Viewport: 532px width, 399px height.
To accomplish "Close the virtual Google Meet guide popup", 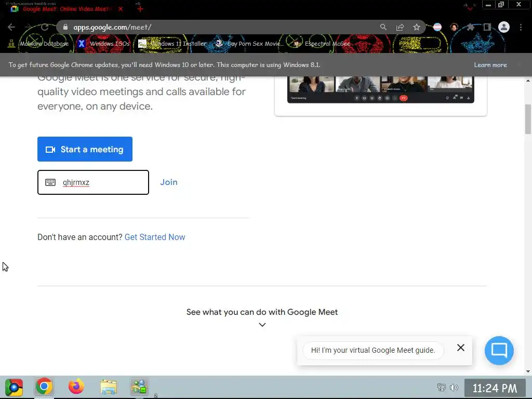I will [461, 348].
